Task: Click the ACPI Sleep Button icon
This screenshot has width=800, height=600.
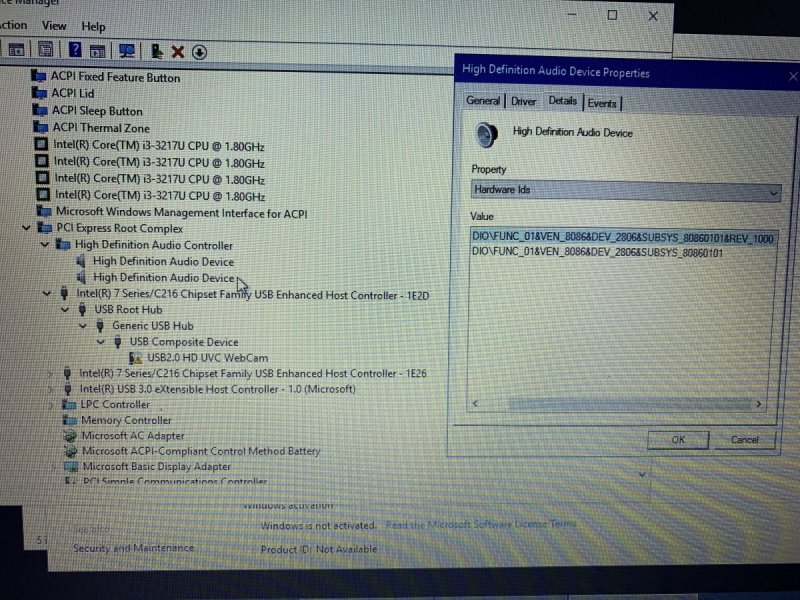Action: (x=40, y=110)
